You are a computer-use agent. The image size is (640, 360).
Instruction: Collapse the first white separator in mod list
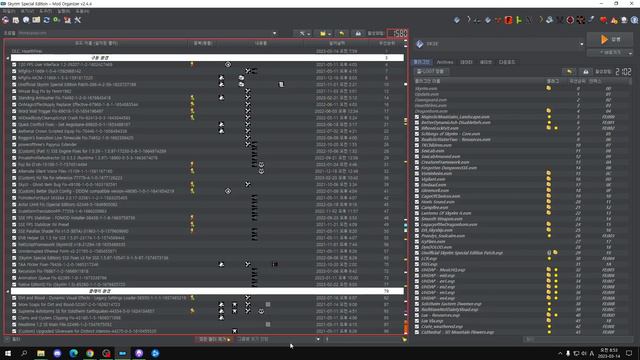pos(8,58)
